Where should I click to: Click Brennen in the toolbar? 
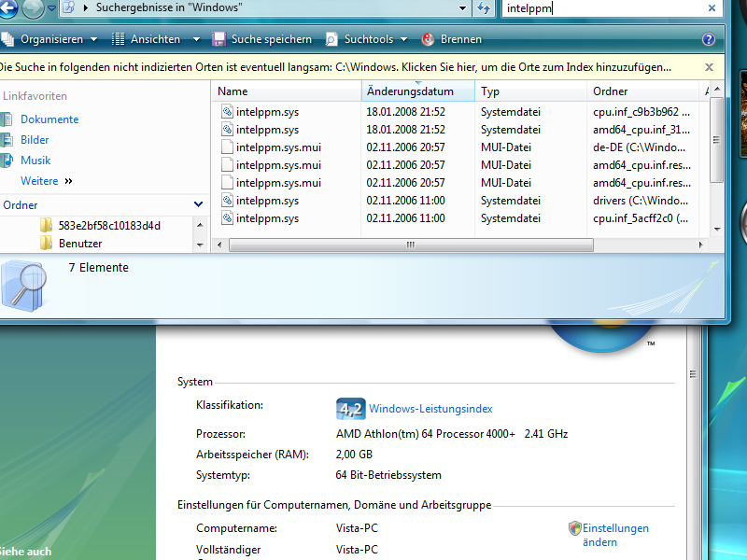(452, 39)
